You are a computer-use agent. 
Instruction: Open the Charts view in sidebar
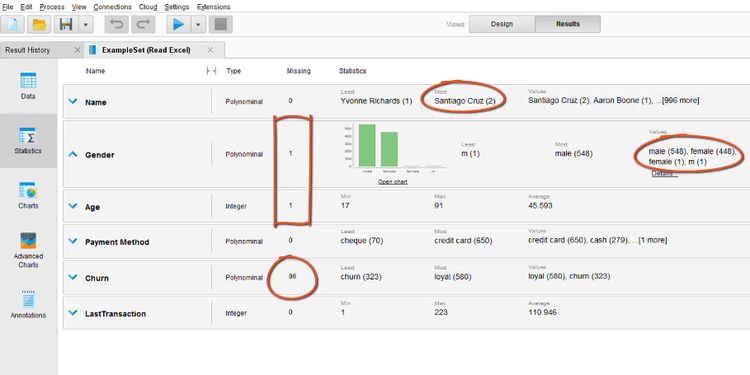(28, 195)
